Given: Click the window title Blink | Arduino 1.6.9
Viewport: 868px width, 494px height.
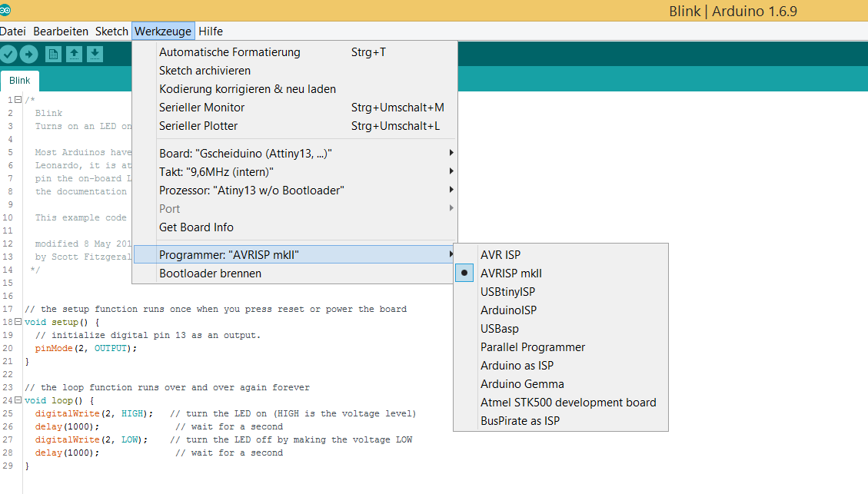Looking at the screenshot, I should pyautogui.click(x=733, y=11).
